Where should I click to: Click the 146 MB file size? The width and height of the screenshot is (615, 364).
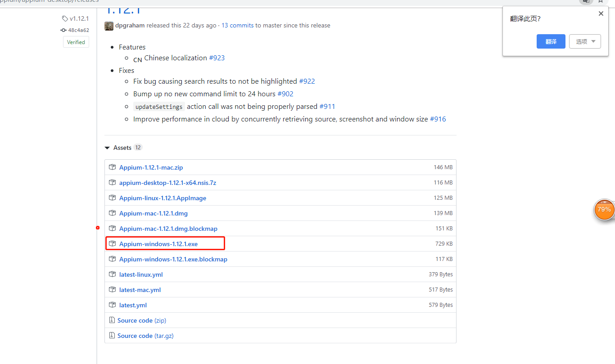443,167
